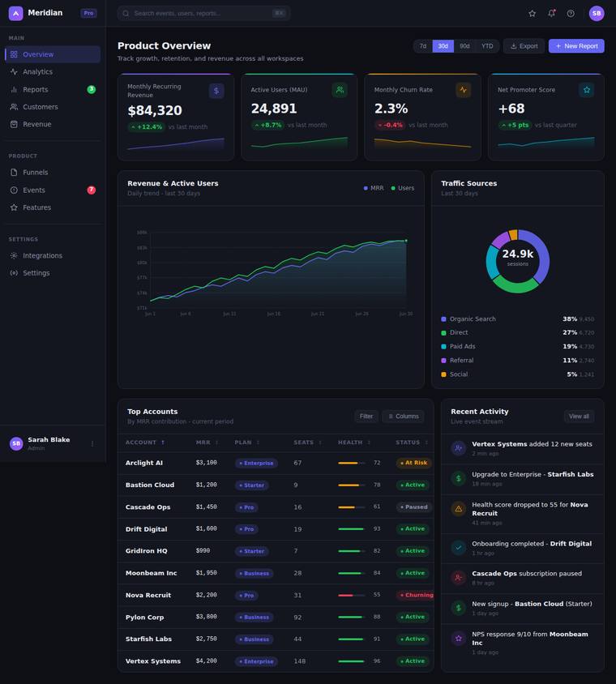616x684 pixels.
Task: Open Integrations settings
Action: tap(53, 255)
